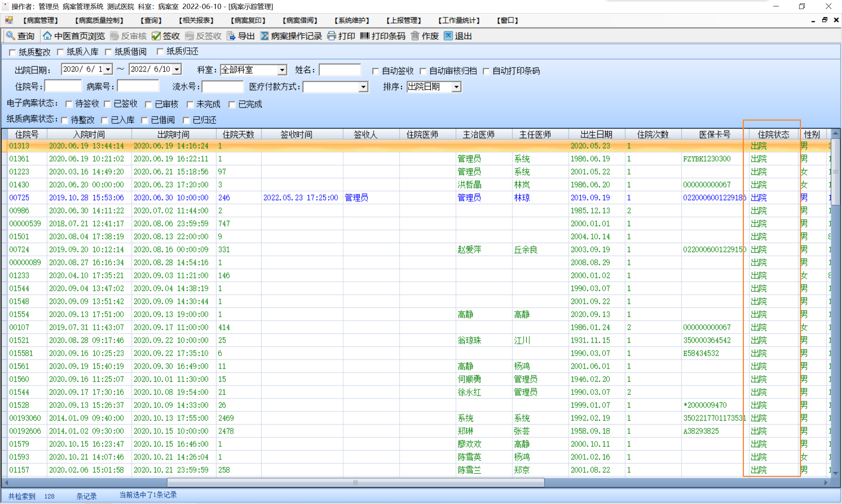
Task: Open the 【病案质量控制】 menu
Action: click(x=99, y=20)
